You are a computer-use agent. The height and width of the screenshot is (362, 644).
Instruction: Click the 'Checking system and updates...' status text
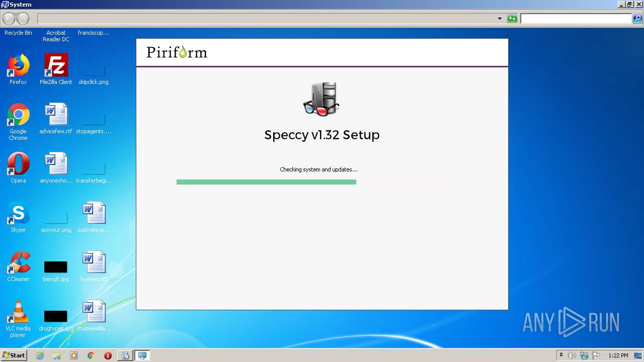(x=318, y=169)
